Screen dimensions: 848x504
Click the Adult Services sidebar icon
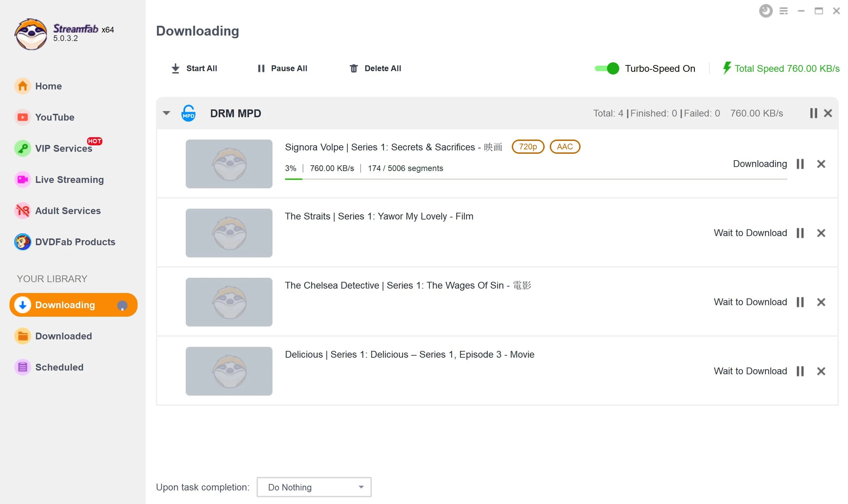pyautogui.click(x=22, y=211)
